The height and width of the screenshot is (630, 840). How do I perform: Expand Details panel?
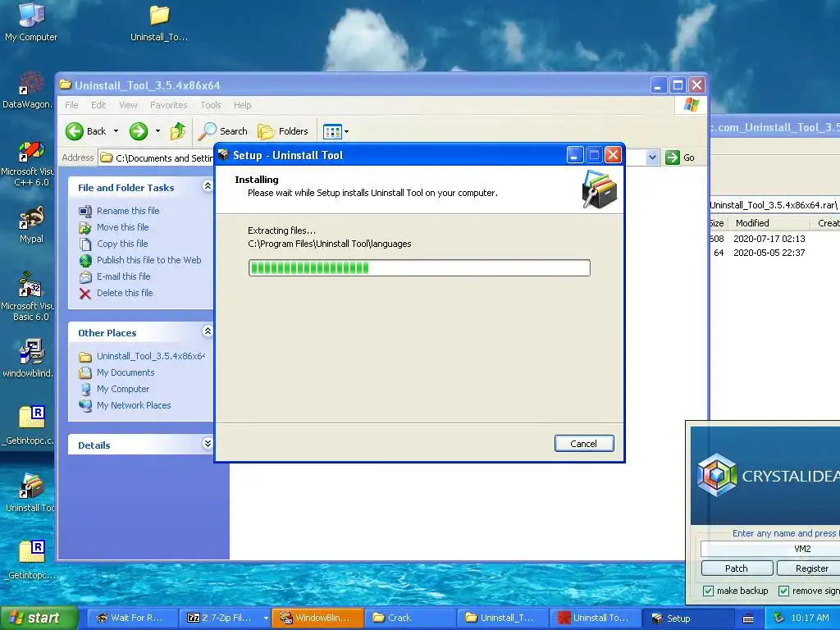[208, 444]
